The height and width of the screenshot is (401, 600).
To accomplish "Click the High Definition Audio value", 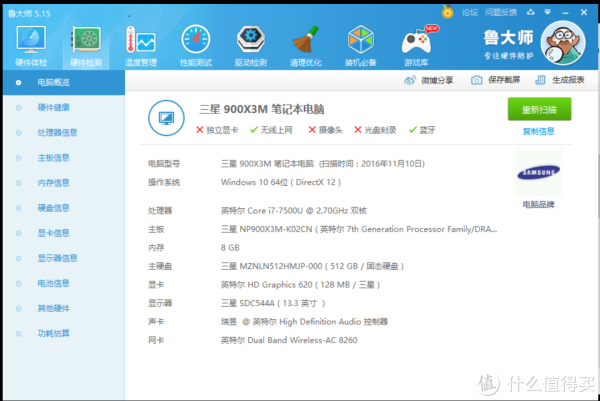I will (304, 321).
